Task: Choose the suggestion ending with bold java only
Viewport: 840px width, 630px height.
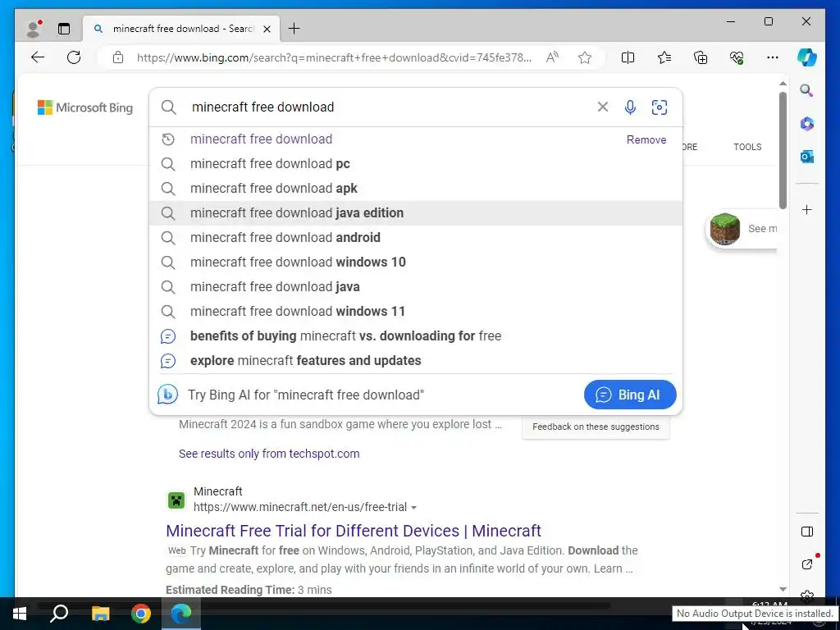Action: (x=416, y=286)
